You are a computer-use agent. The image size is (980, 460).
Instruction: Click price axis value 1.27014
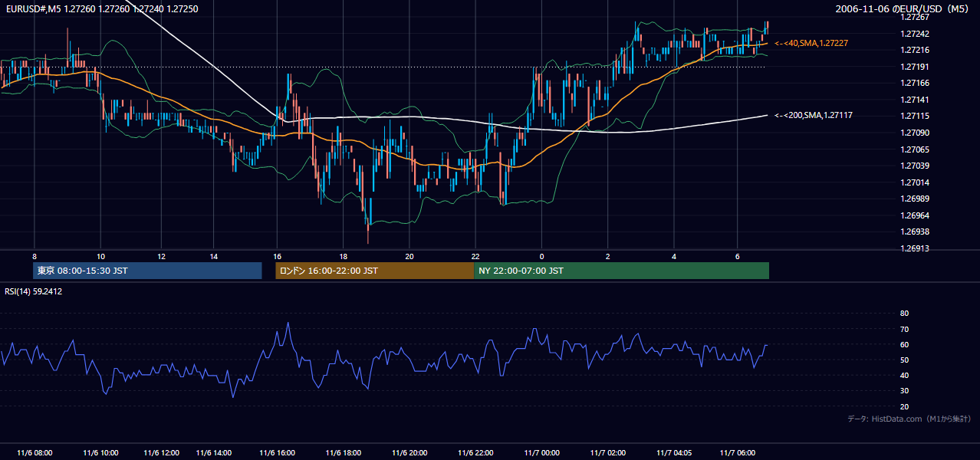click(x=916, y=182)
